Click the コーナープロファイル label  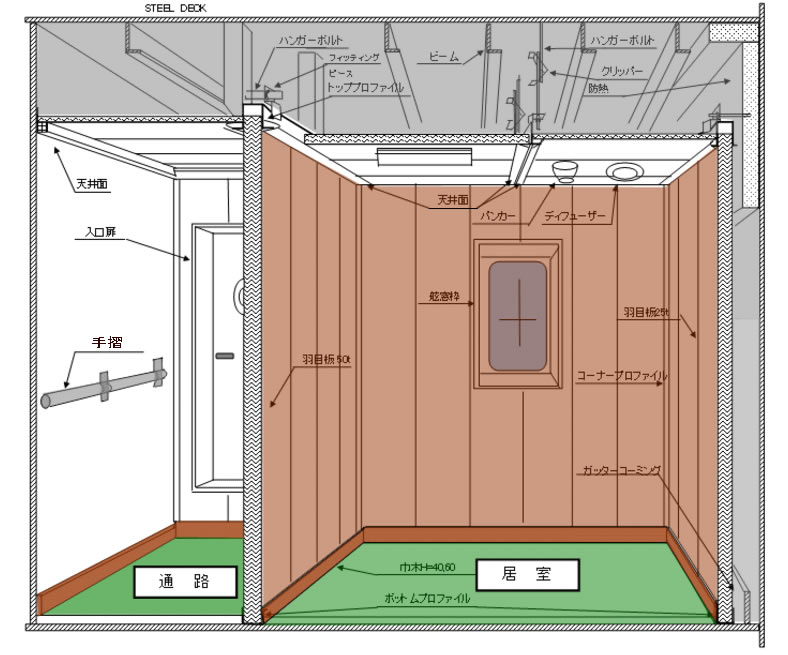622,375
